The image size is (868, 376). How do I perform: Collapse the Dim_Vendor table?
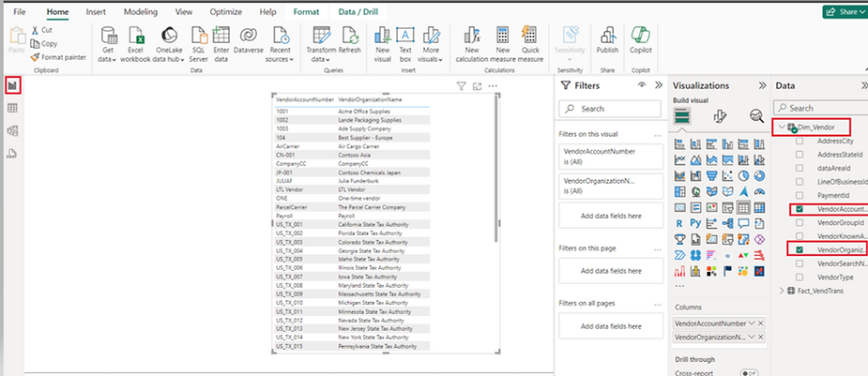pyautogui.click(x=783, y=127)
